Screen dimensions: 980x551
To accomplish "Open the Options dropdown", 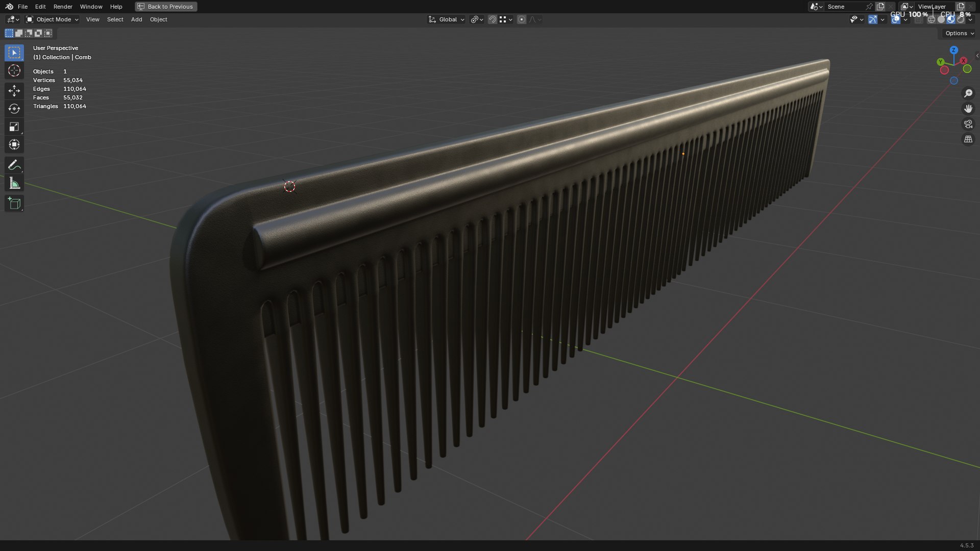I will point(959,33).
